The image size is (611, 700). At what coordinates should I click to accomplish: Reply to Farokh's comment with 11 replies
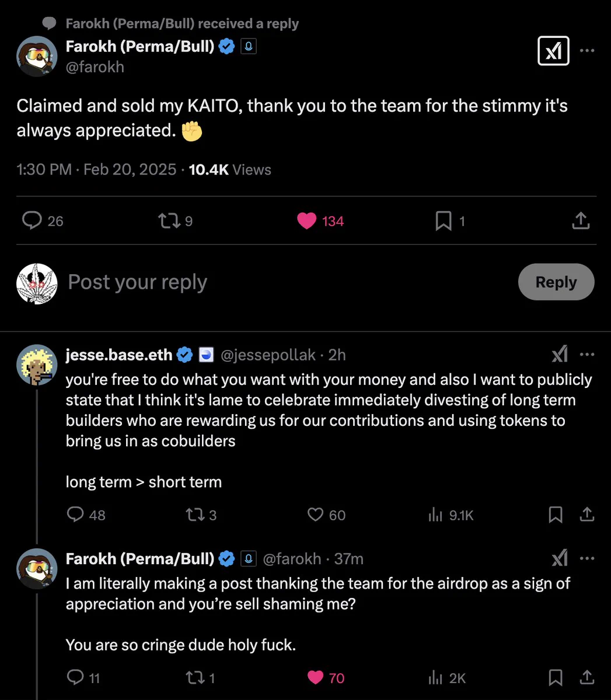pyautogui.click(x=83, y=678)
